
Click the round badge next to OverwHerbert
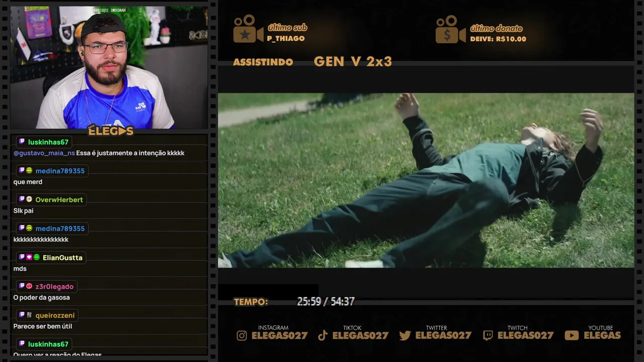tap(29, 199)
